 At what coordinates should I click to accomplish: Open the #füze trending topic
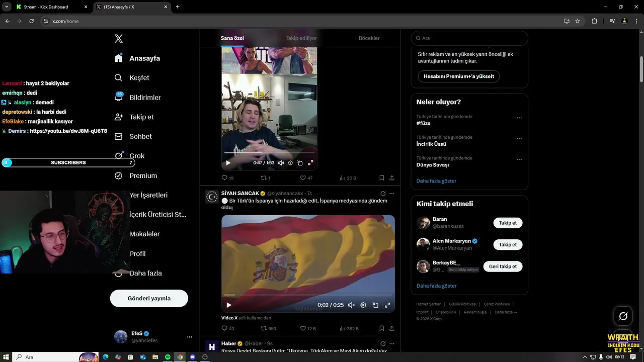click(424, 123)
